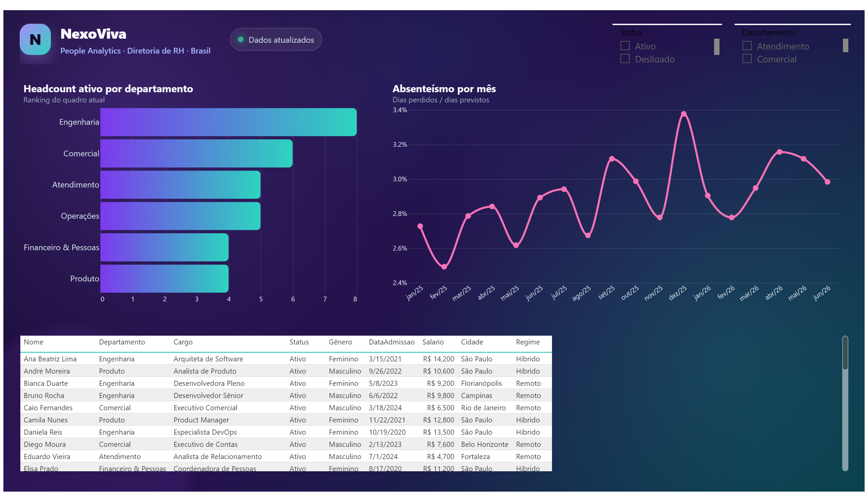Sort table by Gênero column header

pos(340,342)
